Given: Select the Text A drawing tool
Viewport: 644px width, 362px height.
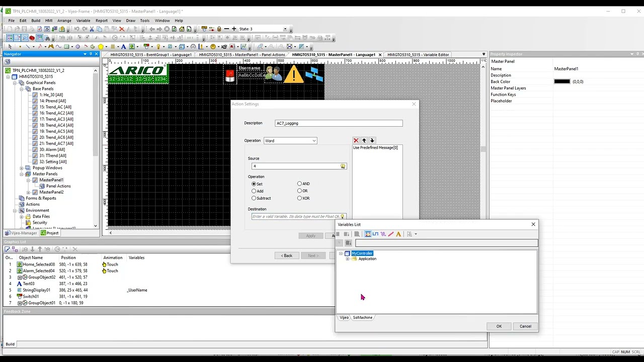Looking at the screenshot, I should (x=123, y=46).
